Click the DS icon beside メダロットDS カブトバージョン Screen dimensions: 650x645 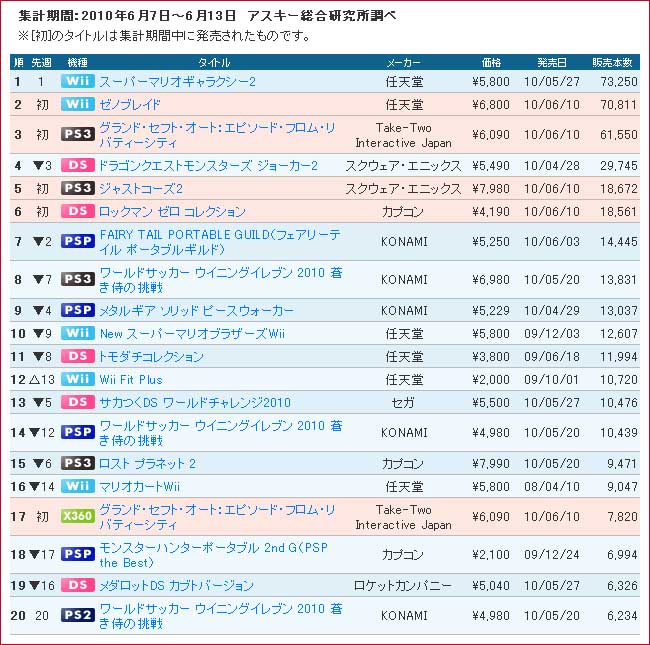click(78, 585)
